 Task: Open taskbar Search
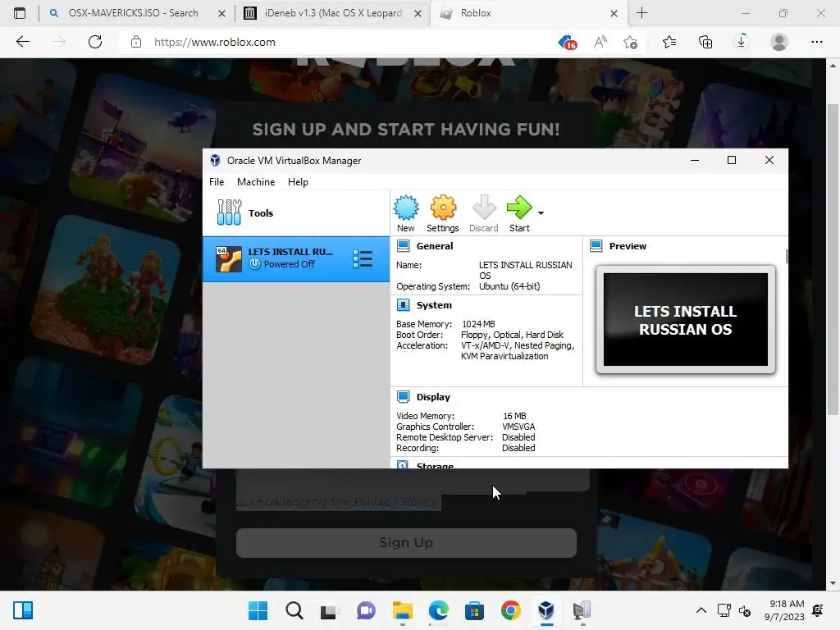pos(294,610)
